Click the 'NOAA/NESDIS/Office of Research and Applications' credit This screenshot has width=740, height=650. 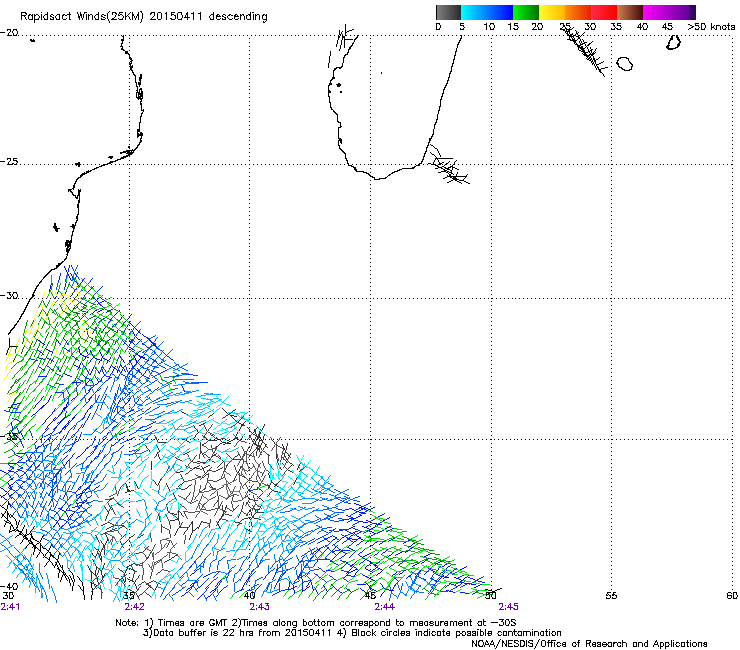[589, 644]
